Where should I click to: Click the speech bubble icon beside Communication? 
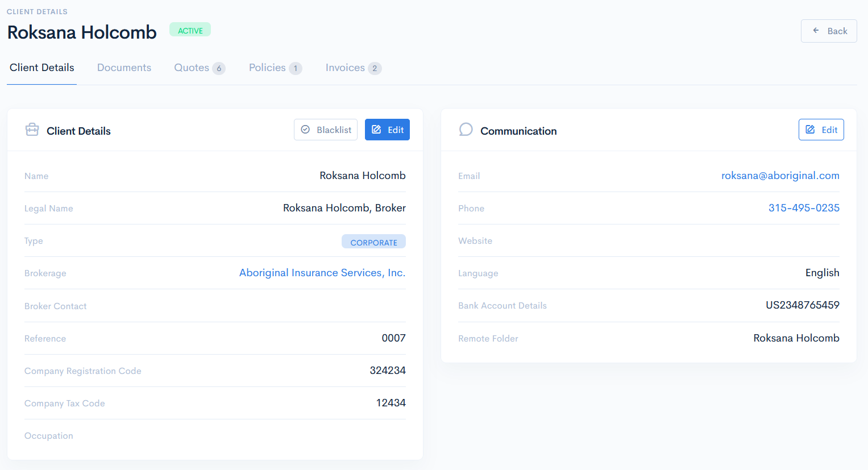(466, 129)
